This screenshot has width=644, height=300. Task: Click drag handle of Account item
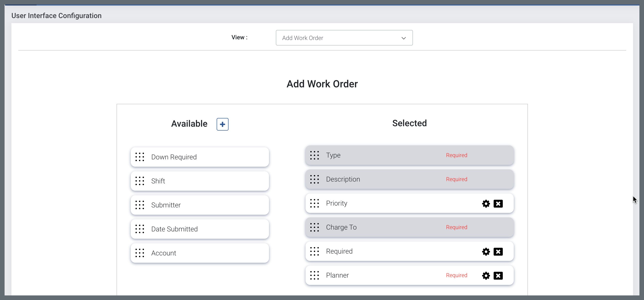coord(140,253)
